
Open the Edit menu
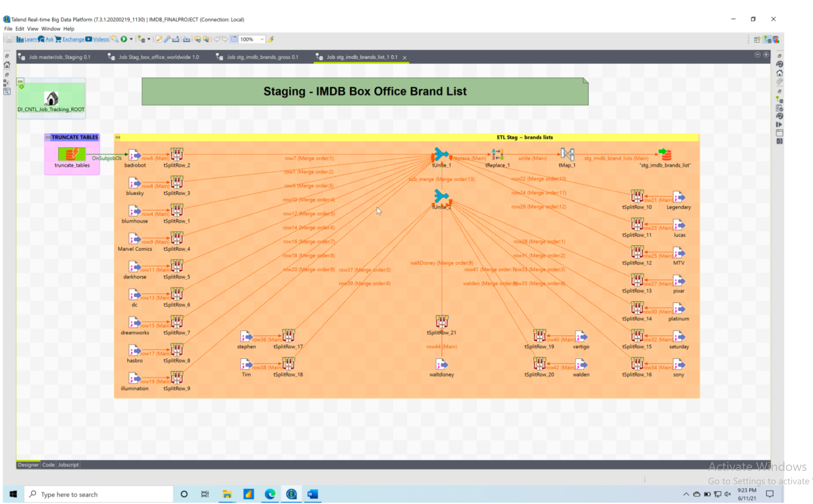pos(20,29)
